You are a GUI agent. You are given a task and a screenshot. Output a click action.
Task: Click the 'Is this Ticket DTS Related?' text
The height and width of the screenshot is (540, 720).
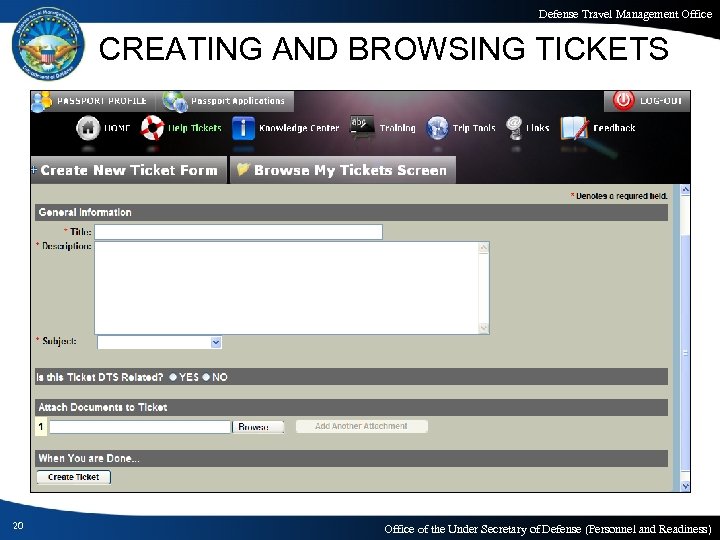coord(100,377)
